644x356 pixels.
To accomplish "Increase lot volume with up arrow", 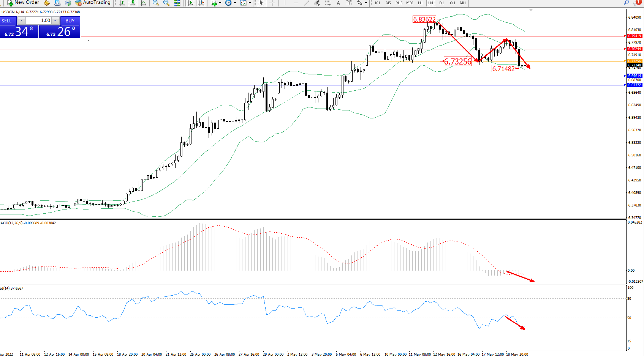I will [x=55, y=20].
